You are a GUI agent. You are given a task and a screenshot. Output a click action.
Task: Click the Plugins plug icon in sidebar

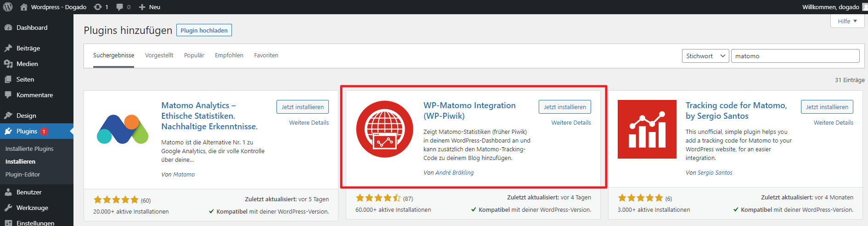8,131
